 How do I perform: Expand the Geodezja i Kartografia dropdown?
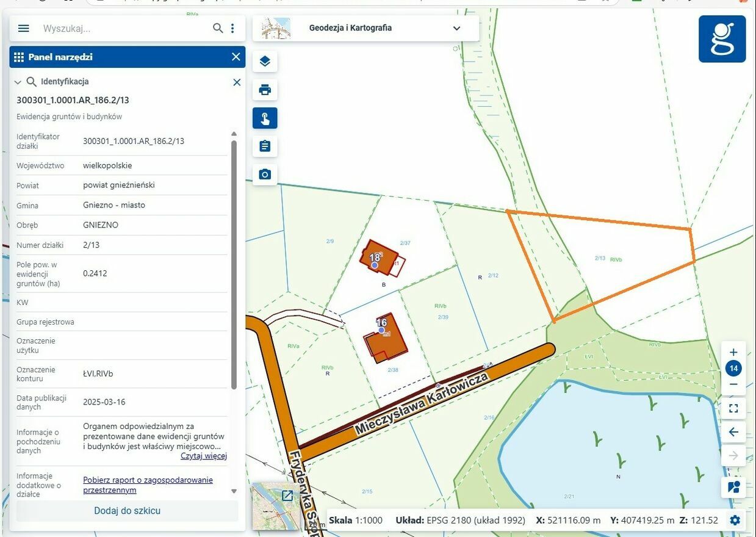point(457,28)
